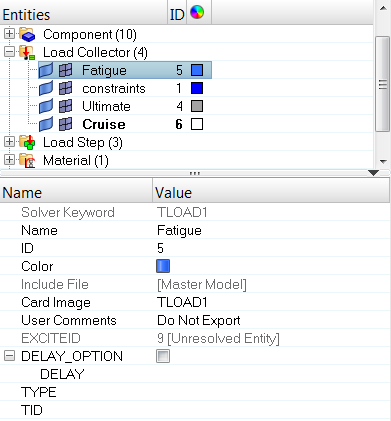This screenshot has height=421, width=391.
Task: Click the TID property row
Action: [195, 410]
